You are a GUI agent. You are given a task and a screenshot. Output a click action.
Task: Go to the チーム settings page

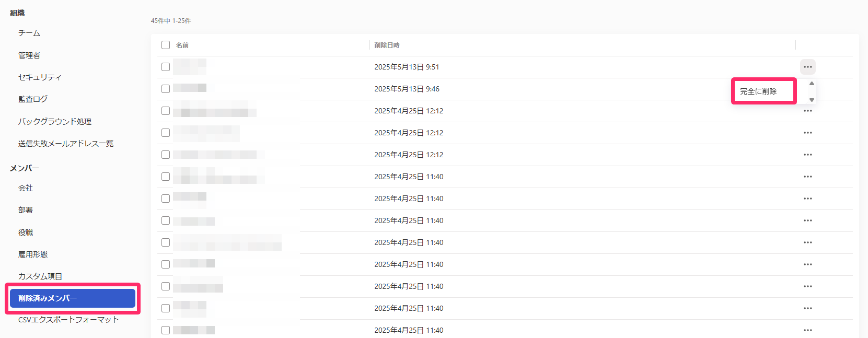pos(29,33)
